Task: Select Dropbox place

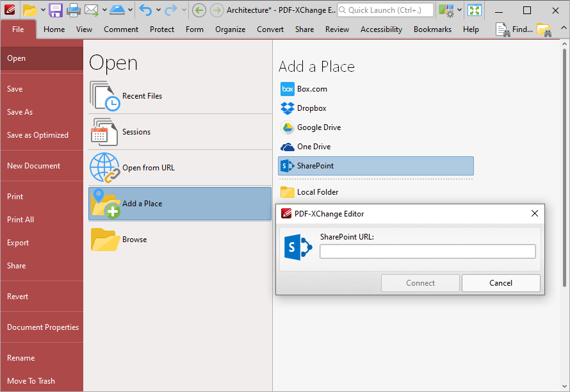Action: point(376,108)
